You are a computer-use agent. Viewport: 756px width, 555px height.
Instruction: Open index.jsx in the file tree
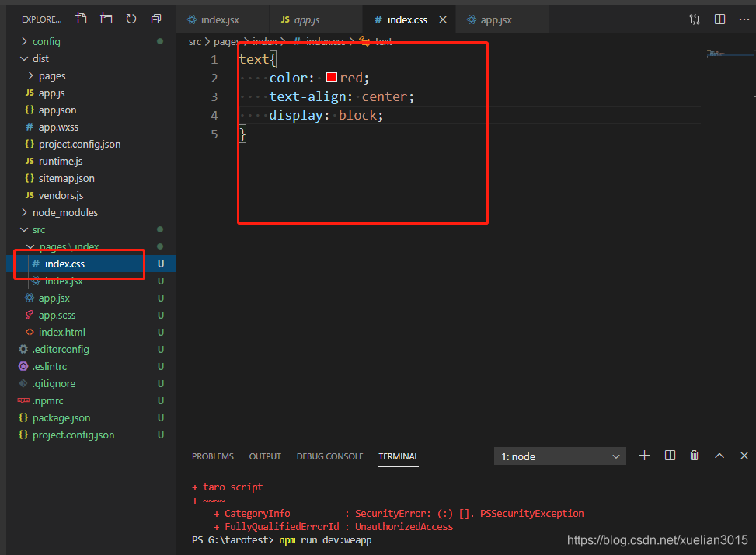pyautogui.click(x=92, y=281)
